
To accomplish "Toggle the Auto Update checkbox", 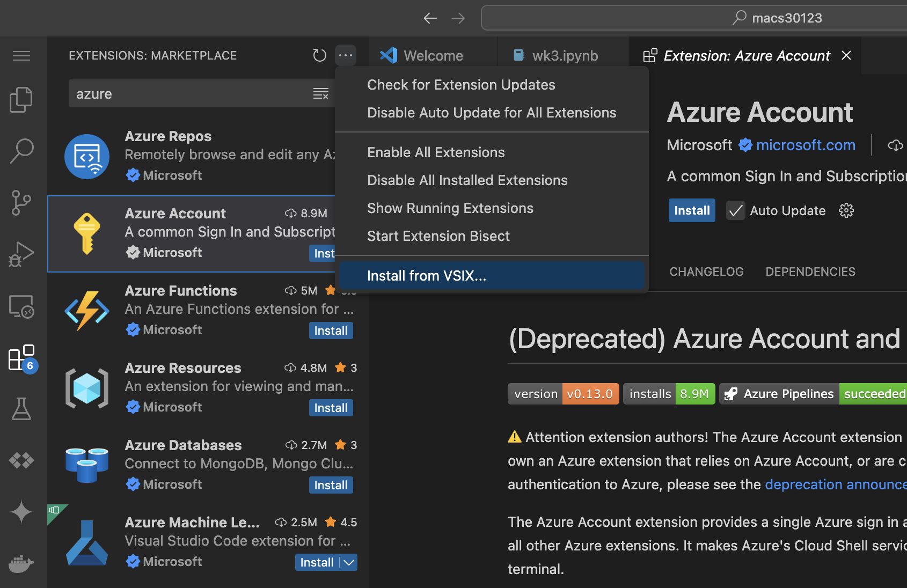I will coord(735,210).
